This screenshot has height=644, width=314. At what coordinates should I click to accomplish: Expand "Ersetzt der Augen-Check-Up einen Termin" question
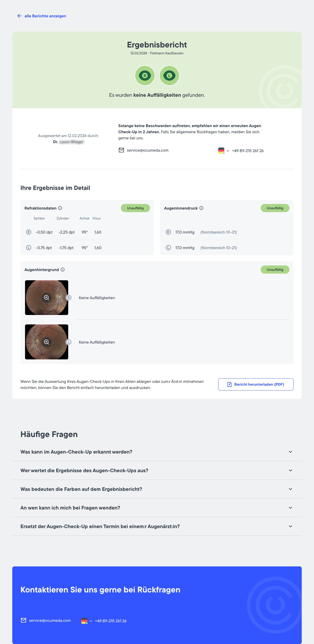click(290, 526)
